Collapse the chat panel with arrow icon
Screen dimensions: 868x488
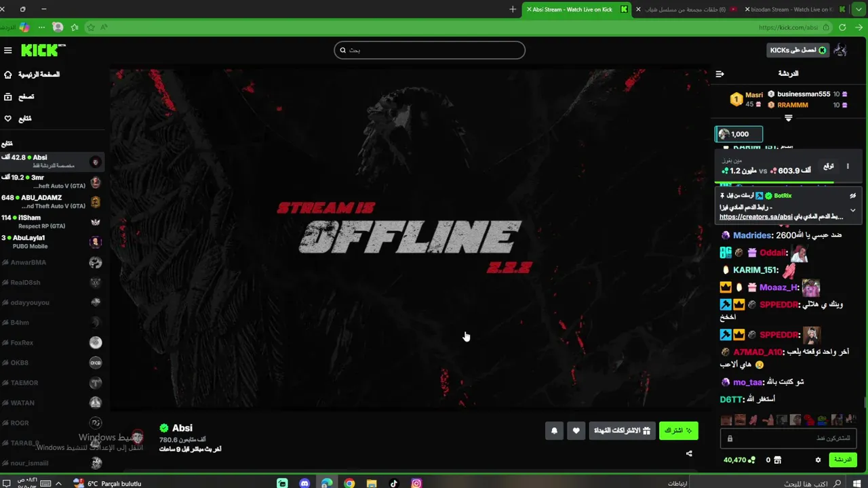coord(719,74)
